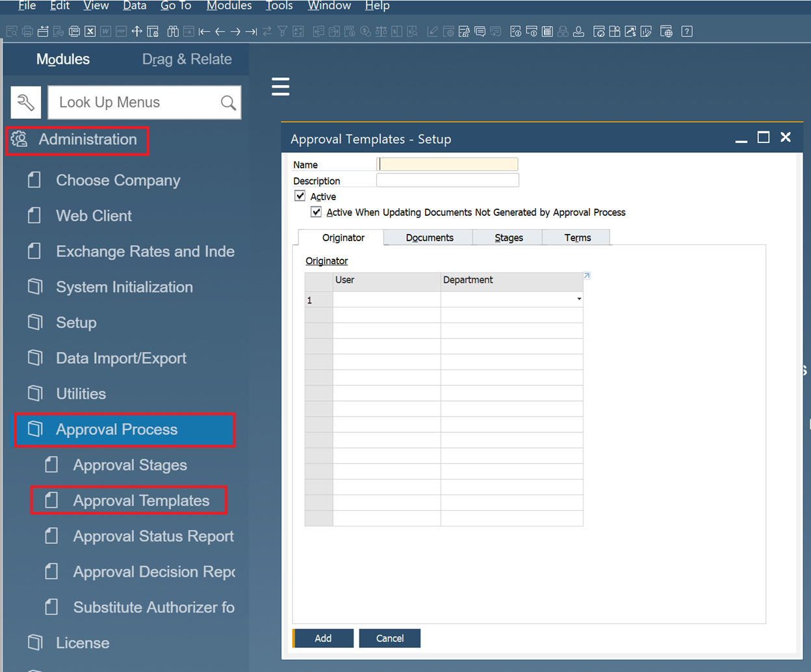Click the Cancel button
Screen dimensions: 811x672
coord(389,638)
